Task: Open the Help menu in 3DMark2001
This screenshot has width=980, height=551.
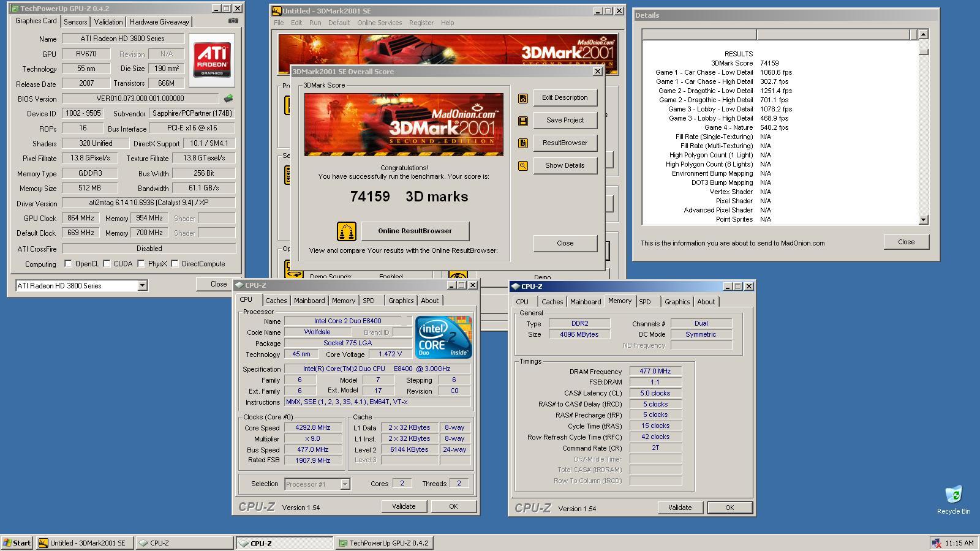Action: pyautogui.click(x=448, y=23)
